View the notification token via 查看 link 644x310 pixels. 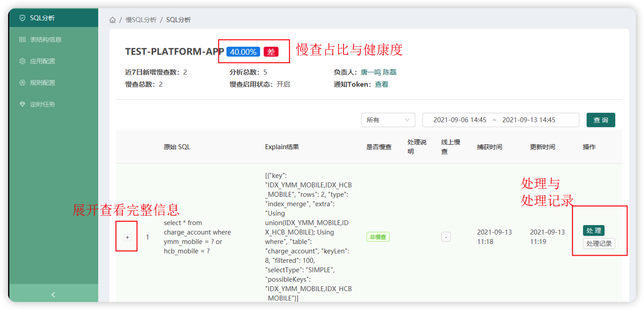tap(381, 84)
